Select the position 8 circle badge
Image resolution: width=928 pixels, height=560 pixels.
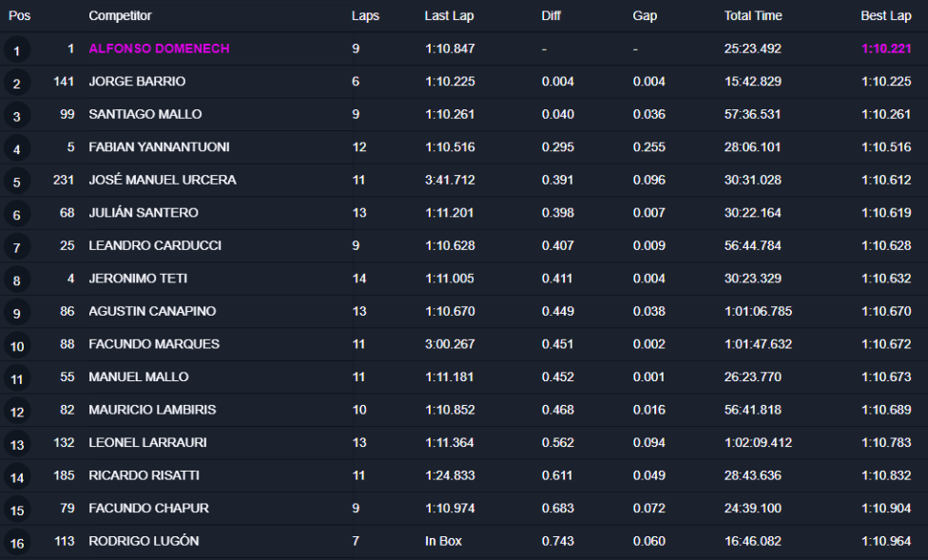tap(16, 280)
